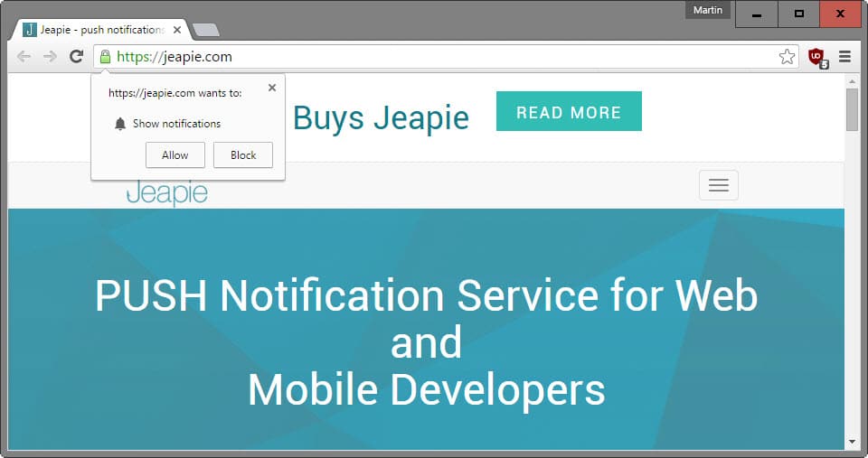
Task: Open the Chrome hamburger menu
Action: click(x=844, y=56)
